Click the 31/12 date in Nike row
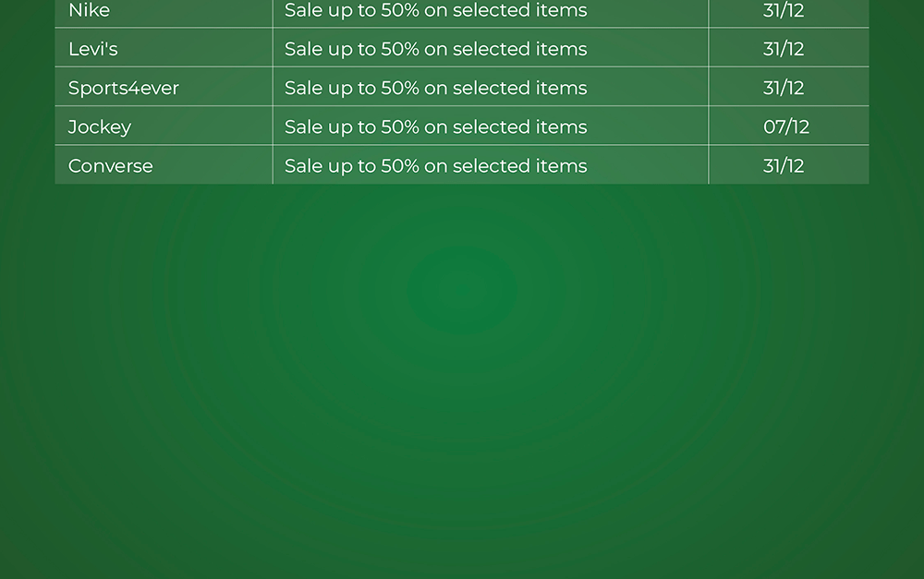The width and height of the screenshot is (924, 579). pos(784,11)
